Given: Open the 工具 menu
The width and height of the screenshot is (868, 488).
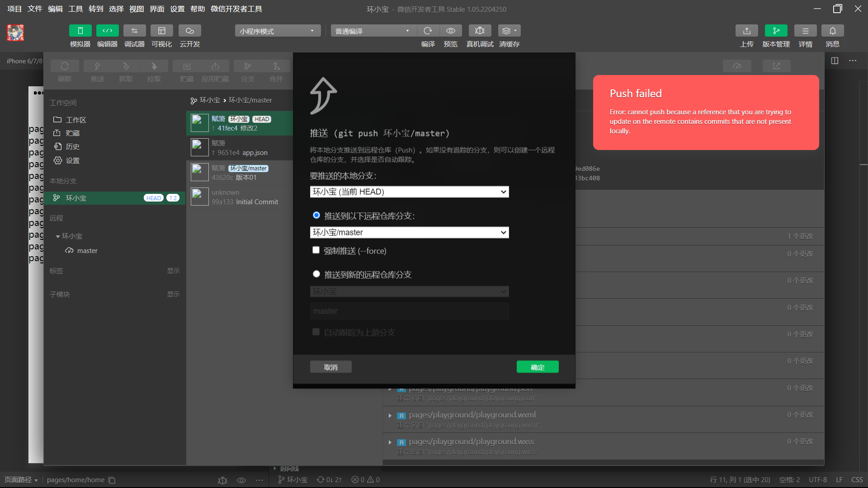Looking at the screenshot, I should pyautogui.click(x=75, y=9).
